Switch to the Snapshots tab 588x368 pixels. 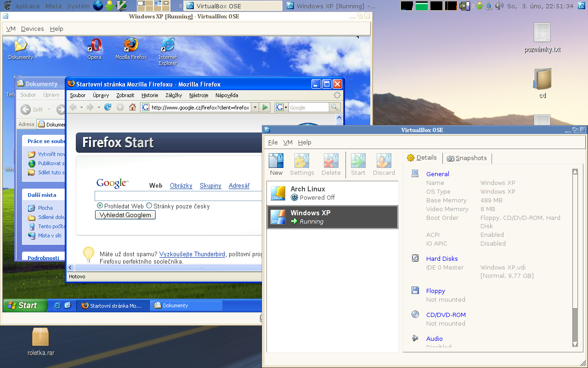[467, 158]
